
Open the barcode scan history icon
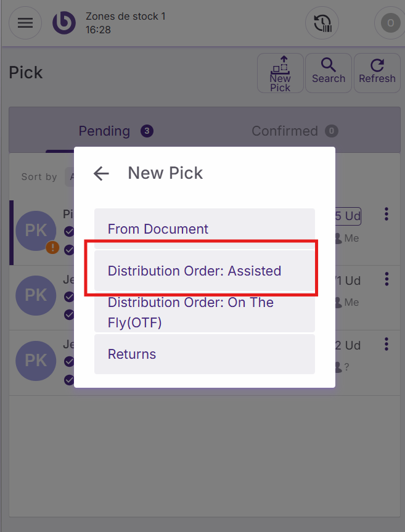coord(322,23)
